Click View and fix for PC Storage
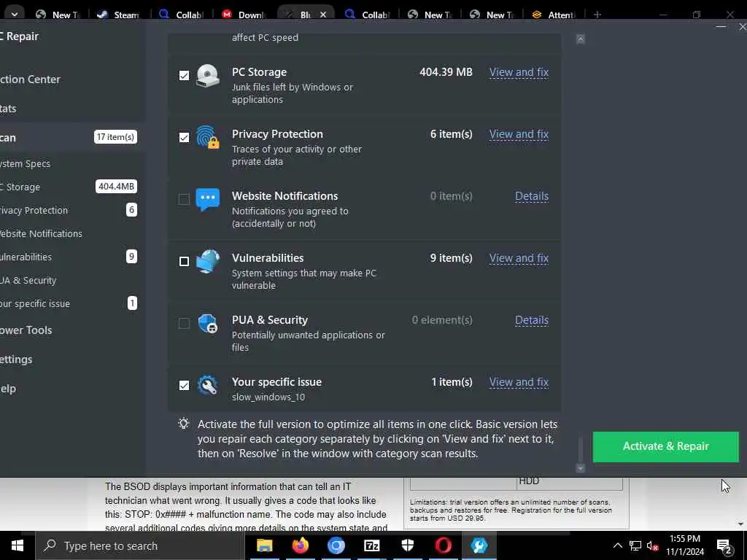Viewport: 747px width, 560px height. click(x=519, y=72)
